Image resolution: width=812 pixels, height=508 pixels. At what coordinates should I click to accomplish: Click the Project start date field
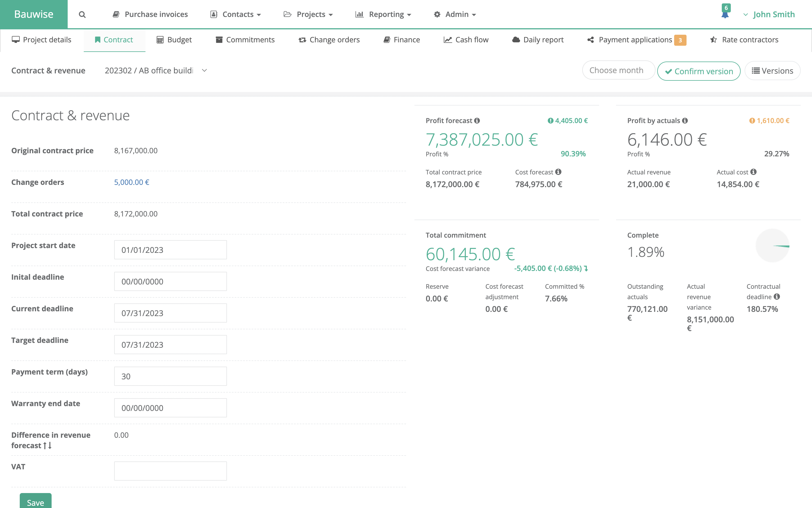(171, 250)
